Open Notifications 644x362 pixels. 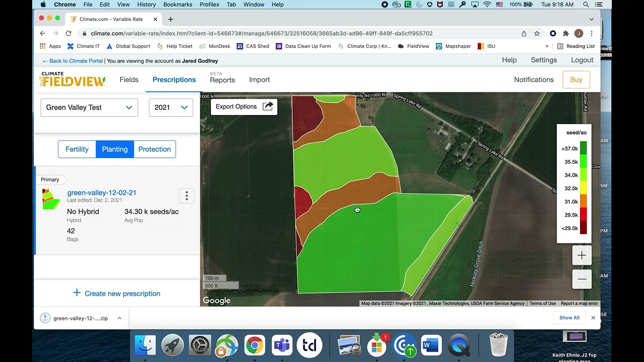pyautogui.click(x=534, y=80)
